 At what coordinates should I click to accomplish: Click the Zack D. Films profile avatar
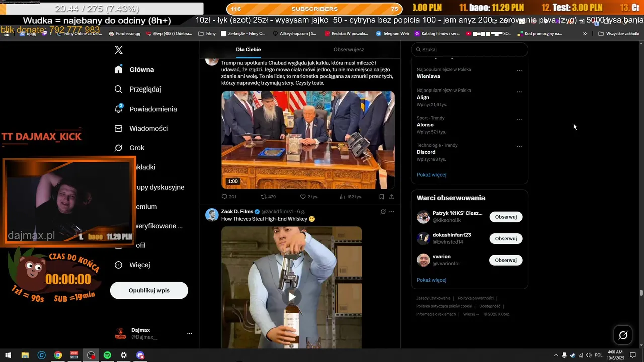coord(212,215)
